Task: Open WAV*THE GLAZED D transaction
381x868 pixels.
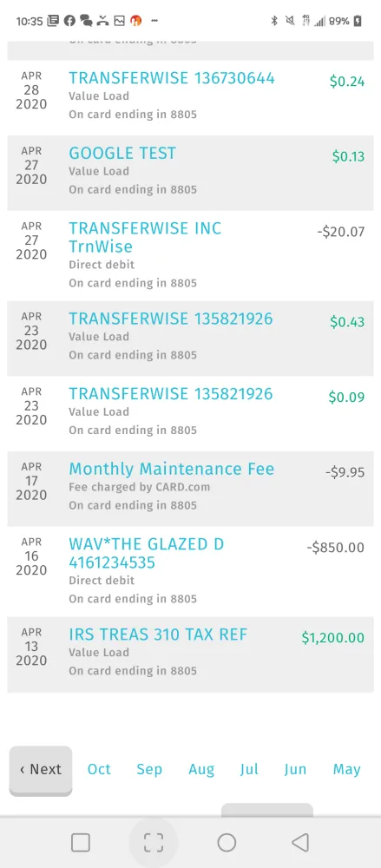Action: point(191,571)
